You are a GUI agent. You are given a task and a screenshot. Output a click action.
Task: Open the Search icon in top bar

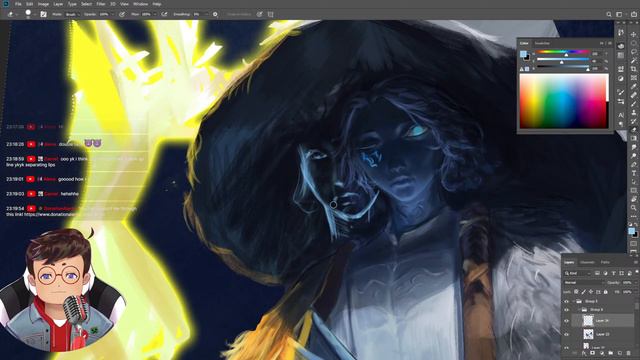pyautogui.click(x=609, y=14)
